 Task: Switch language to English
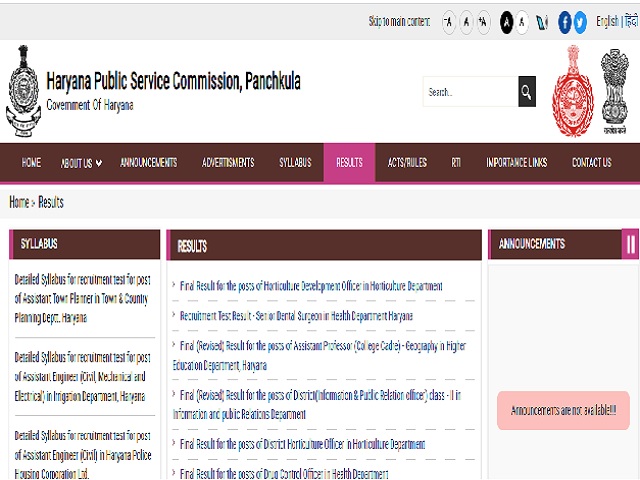pyautogui.click(x=607, y=21)
